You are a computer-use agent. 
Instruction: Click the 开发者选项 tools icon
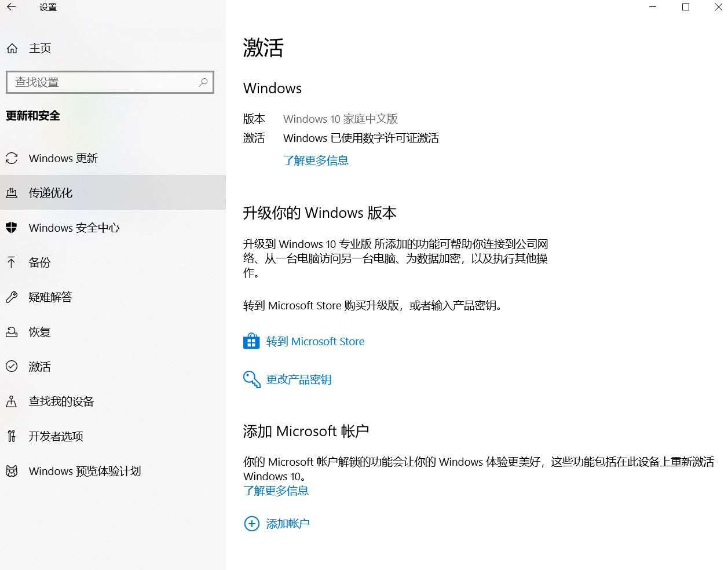pos(12,436)
